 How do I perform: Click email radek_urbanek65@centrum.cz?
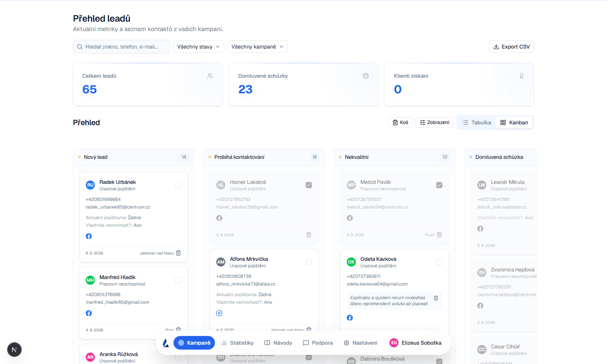point(118,207)
